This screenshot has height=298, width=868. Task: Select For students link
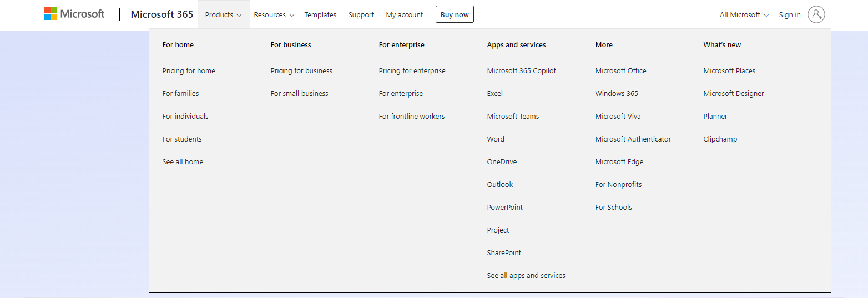[x=182, y=139]
